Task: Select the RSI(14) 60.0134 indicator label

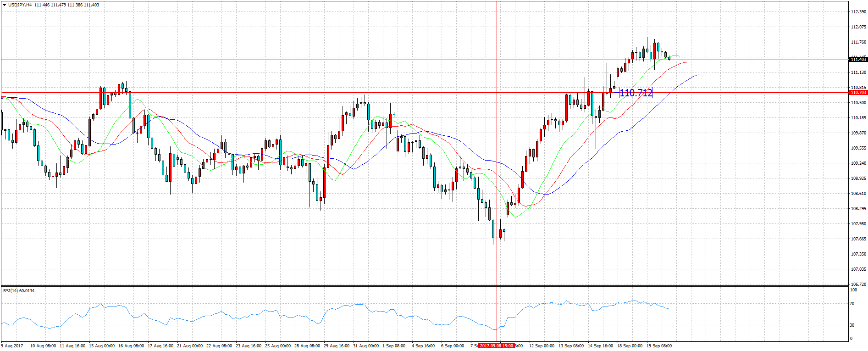Action: 19,290
